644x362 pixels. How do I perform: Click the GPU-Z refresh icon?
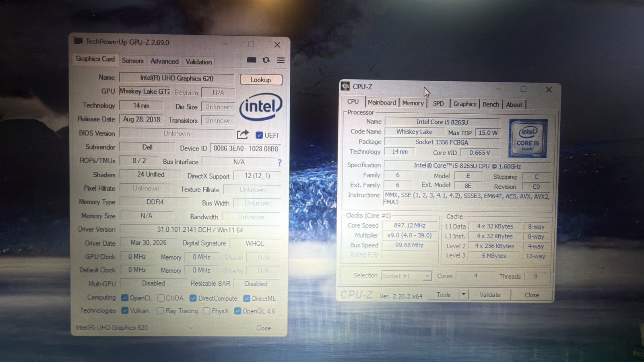pos(266,60)
